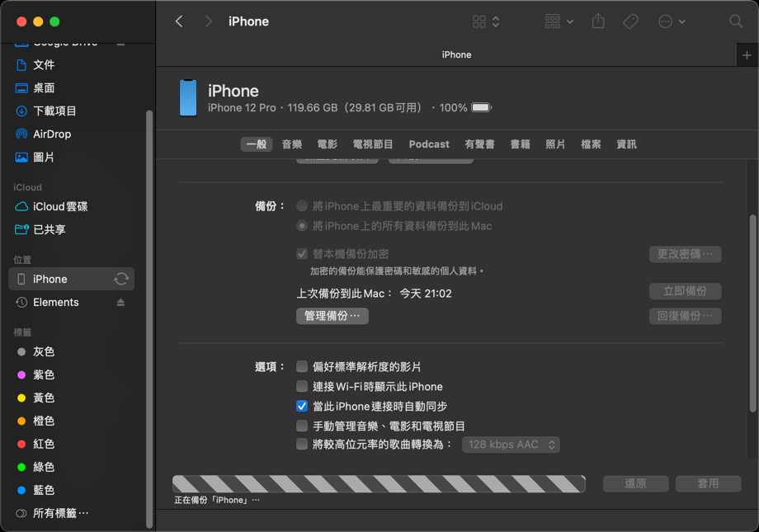Click the sidebar vertical scrollbar
The image size is (759, 532).
(149, 319)
